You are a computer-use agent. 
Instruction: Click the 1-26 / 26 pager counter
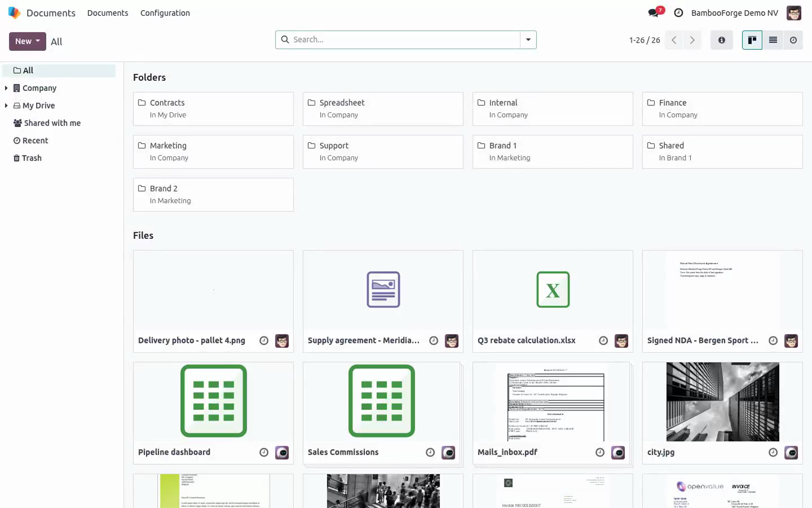pos(645,40)
